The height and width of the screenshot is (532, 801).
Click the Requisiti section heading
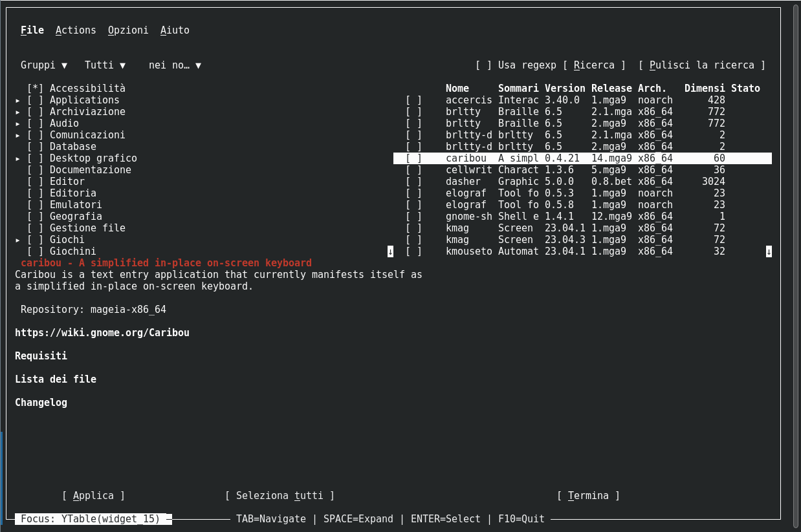[41, 356]
